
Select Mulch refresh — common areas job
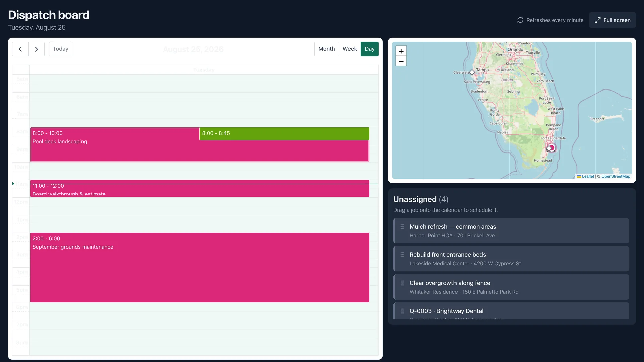[511, 231]
